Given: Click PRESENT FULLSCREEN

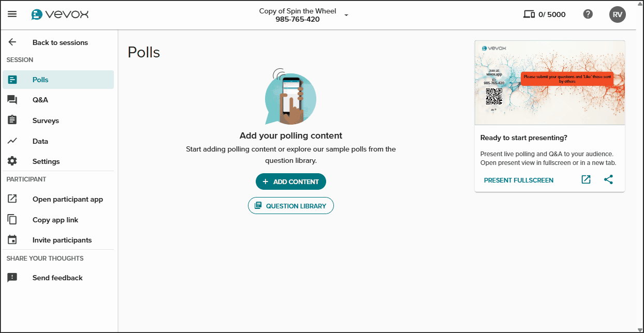Looking at the screenshot, I should 519,179.
